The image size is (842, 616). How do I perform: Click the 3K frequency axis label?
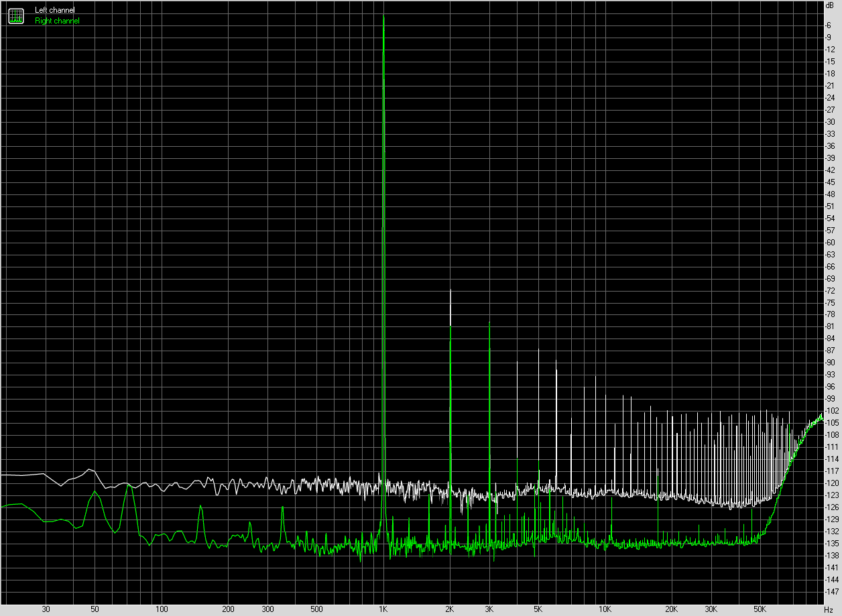[x=489, y=609]
